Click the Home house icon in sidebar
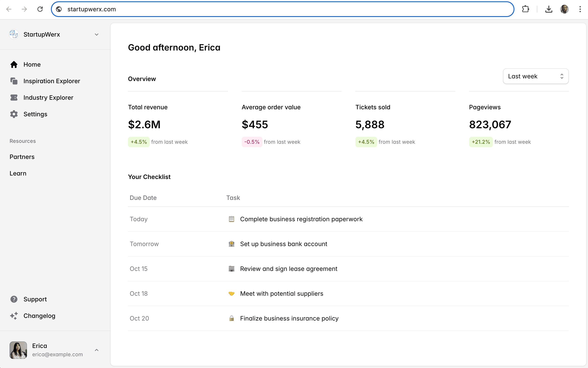 coord(14,64)
